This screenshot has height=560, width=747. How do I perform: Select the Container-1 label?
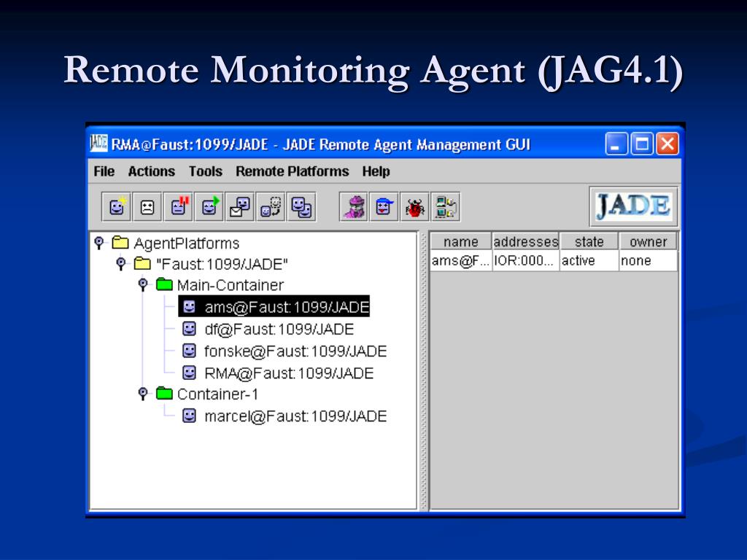coord(217,394)
